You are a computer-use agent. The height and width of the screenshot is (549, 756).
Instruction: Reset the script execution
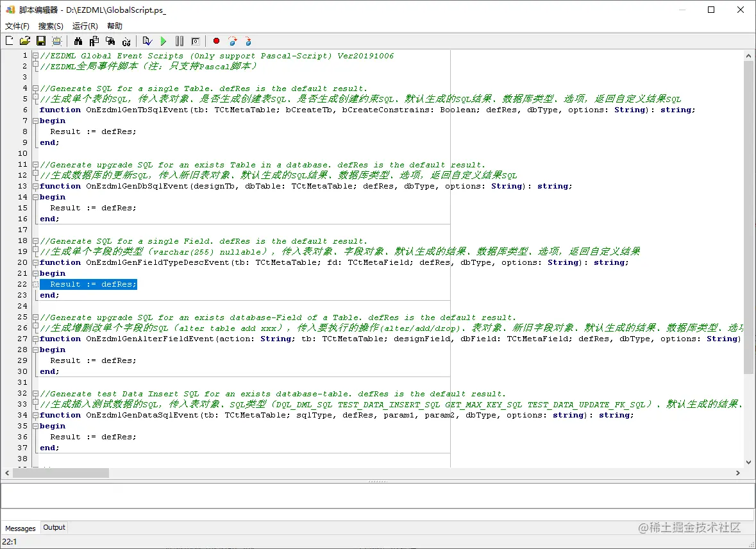196,41
